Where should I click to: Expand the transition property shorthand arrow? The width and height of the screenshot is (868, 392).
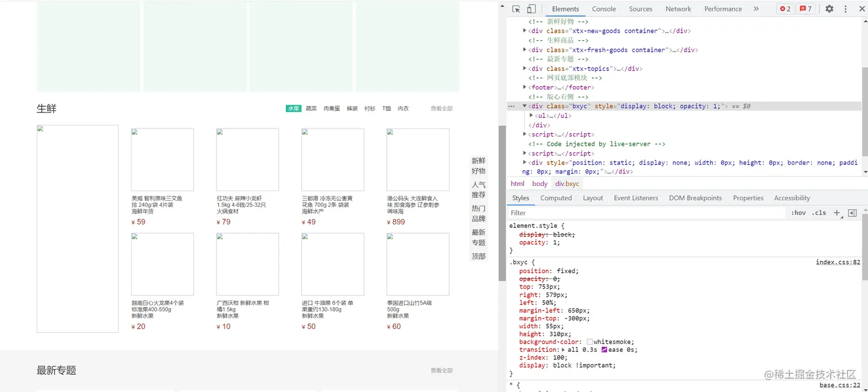click(564, 350)
